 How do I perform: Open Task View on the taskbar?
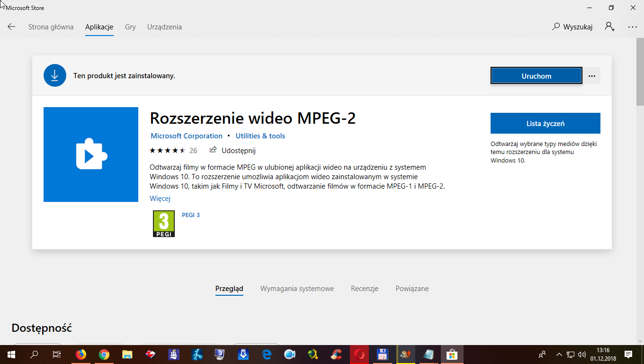(x=56, y=354)
